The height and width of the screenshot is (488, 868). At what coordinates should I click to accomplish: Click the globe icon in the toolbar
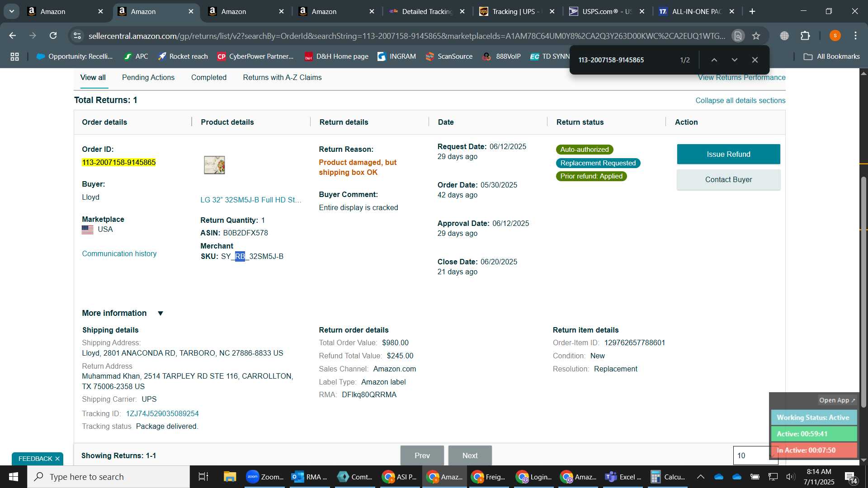point(784,36)
